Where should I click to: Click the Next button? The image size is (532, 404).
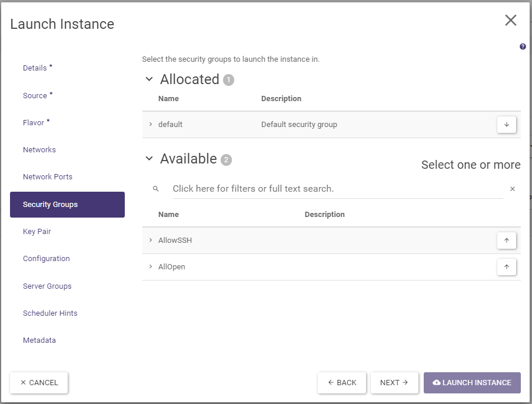click(x=394, y=383)
